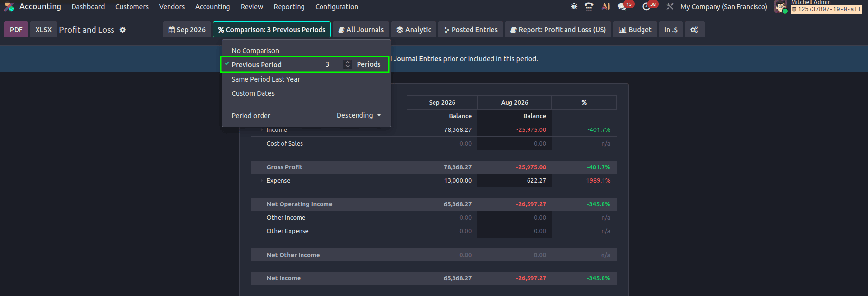Open the VoIP phone dialer icon
This screenshot has height=296, width=868.
pyautogui.click(x=589, y=6)
